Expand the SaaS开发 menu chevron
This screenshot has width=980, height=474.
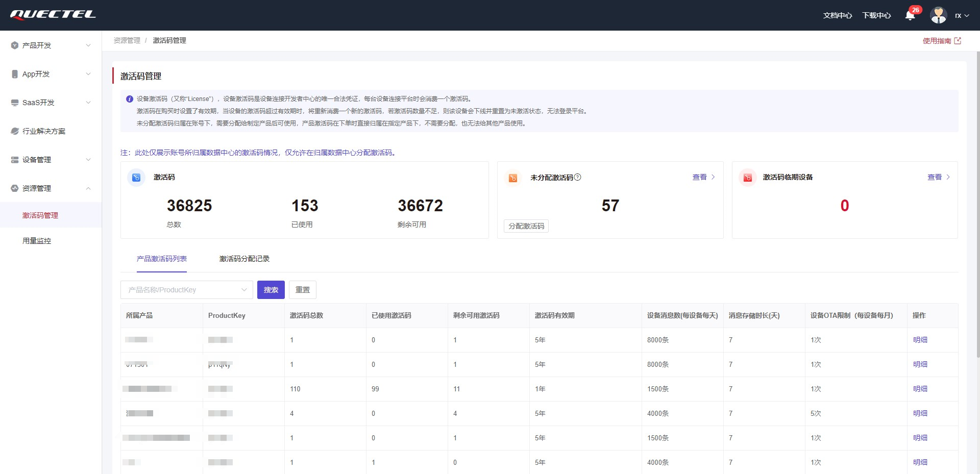(x=88, y=103)
